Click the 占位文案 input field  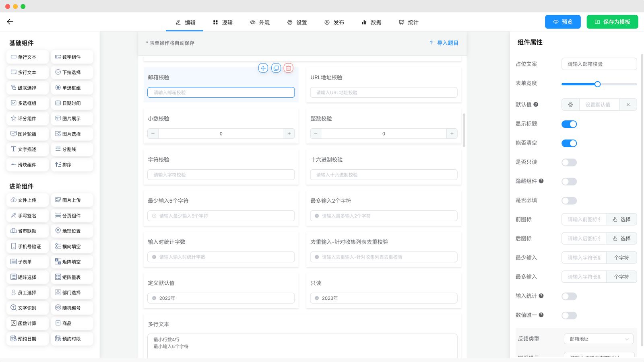599,64
